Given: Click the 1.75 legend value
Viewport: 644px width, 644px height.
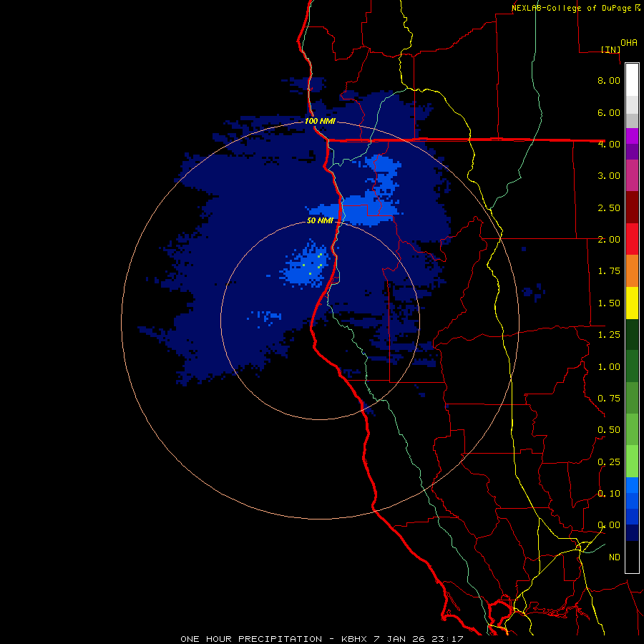Looking at the screenshot, I should tap(609, 271).
